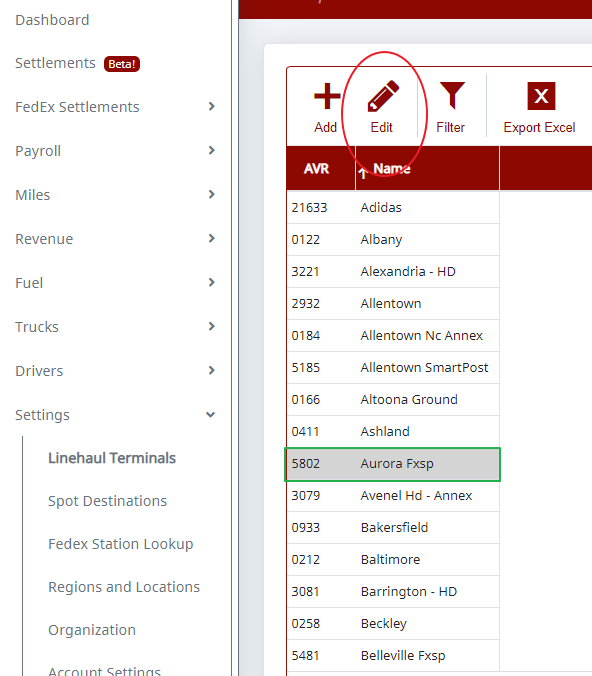Open the Filter funnel tool
This screenshot has width=592, height=676.
tap(451, 95)
